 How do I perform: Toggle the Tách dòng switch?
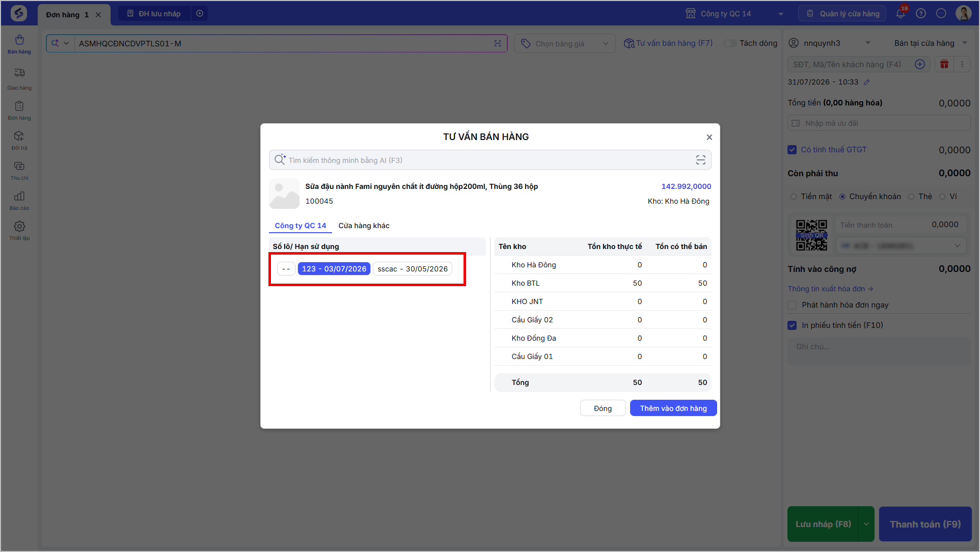[730, 43]
